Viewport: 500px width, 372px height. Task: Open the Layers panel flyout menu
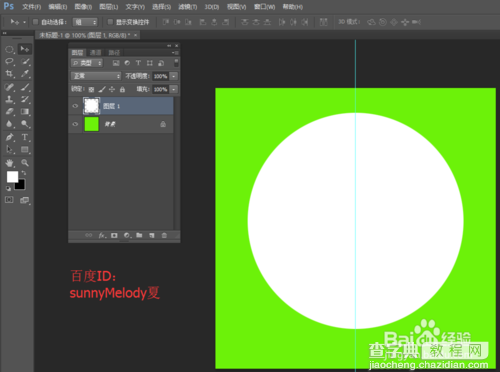(176, 53)
